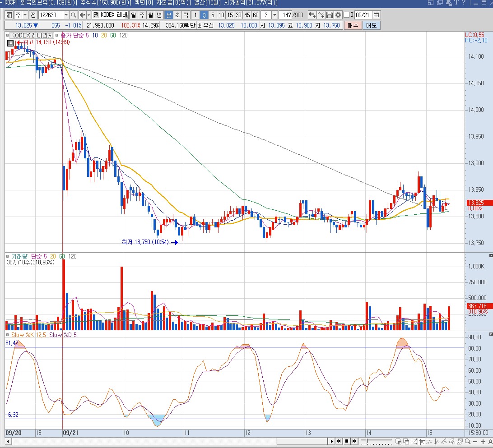Toggle the 거래량 indicator marker square
The image size is (493, 448).
pyautogui.click(x=8, y=256)
